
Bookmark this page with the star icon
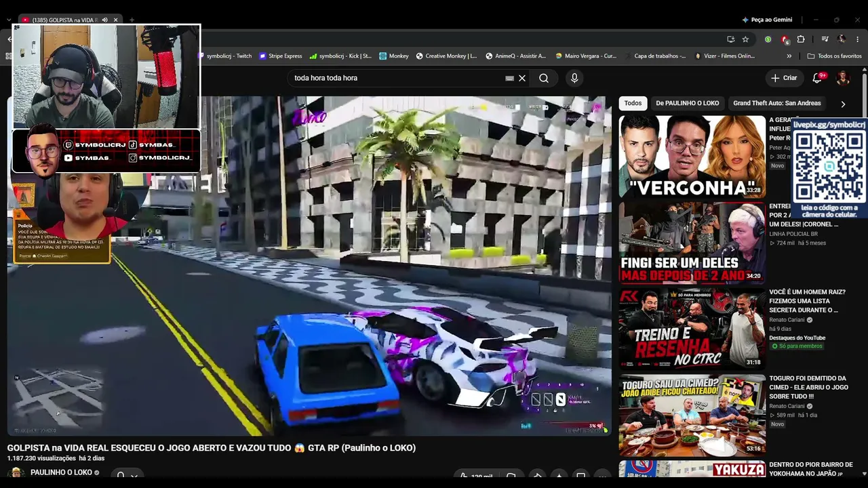[x=745, y=39]
